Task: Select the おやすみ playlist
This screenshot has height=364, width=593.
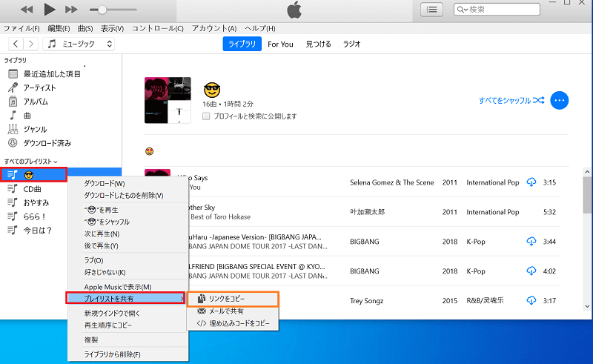Action: point(36,203)
